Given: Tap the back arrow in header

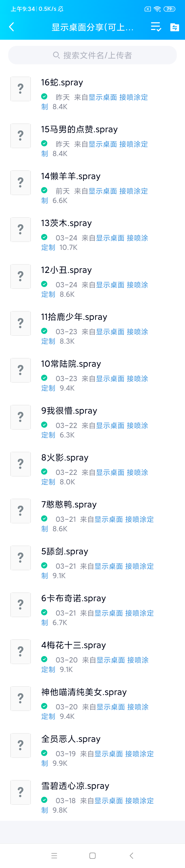Looking at the screenshot, I should pos(12,27).
